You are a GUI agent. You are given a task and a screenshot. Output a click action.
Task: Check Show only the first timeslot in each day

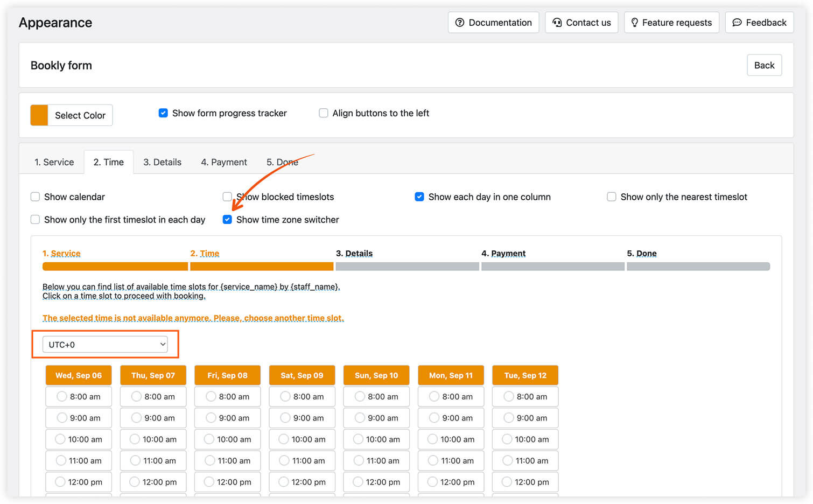pos(35,219)
